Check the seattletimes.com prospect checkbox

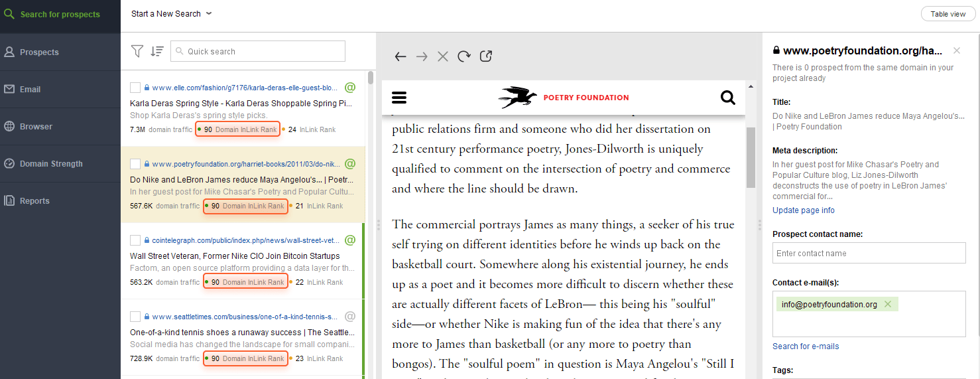(x=135, y=316)
